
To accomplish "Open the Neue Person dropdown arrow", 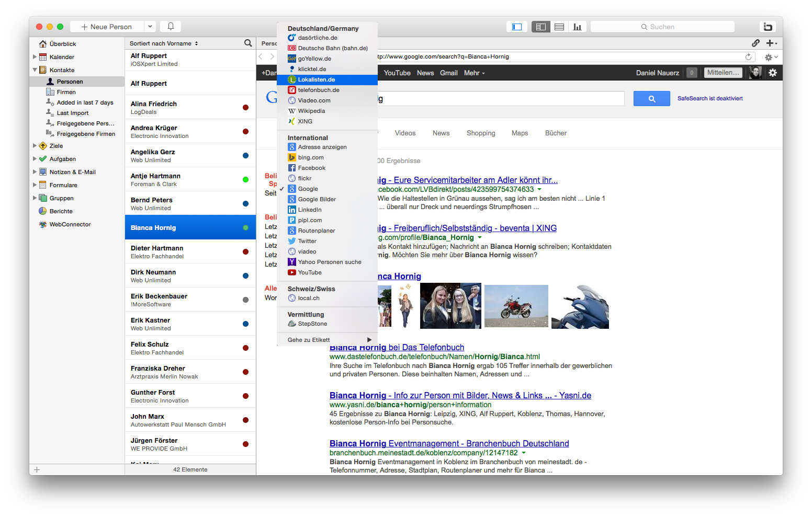I will [x=150, y=27].
